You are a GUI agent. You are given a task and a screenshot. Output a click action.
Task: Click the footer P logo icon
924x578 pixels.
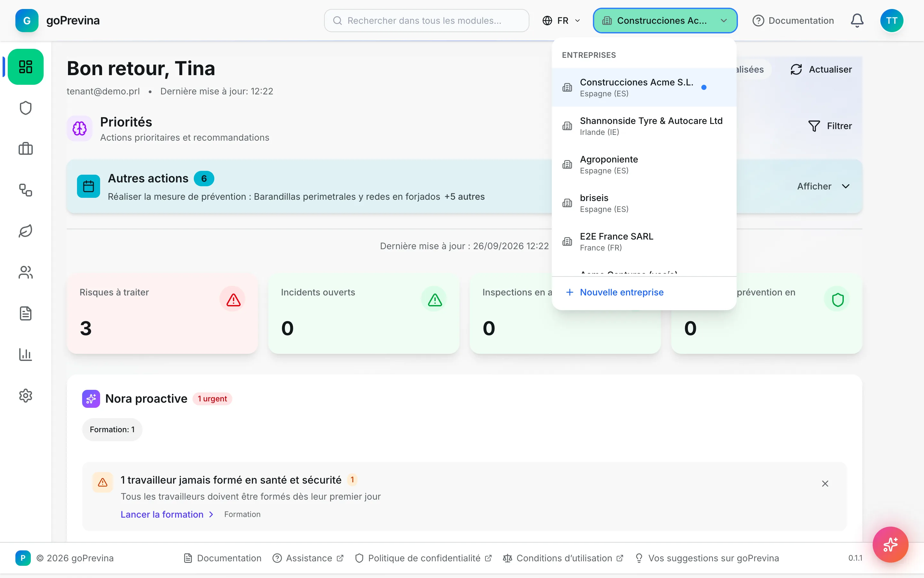click(23, 558)
